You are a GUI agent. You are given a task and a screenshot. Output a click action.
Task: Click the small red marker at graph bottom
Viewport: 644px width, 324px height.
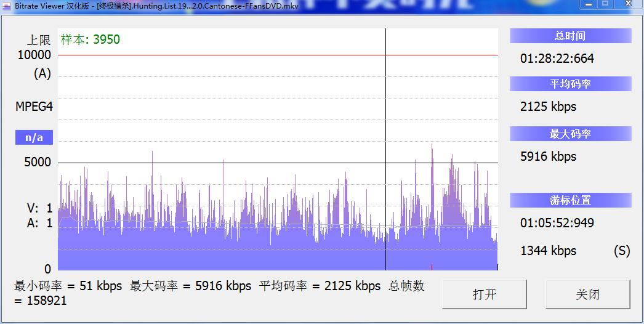pos(432,267)
